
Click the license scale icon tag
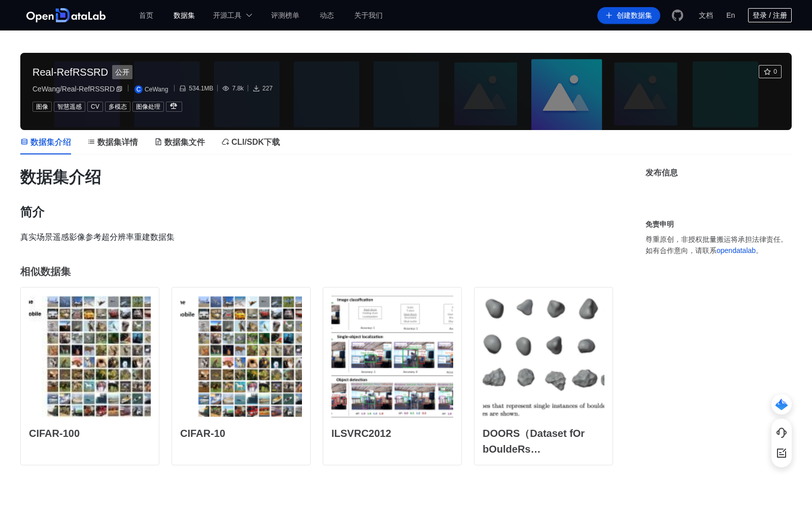click(x=174, y=106)
